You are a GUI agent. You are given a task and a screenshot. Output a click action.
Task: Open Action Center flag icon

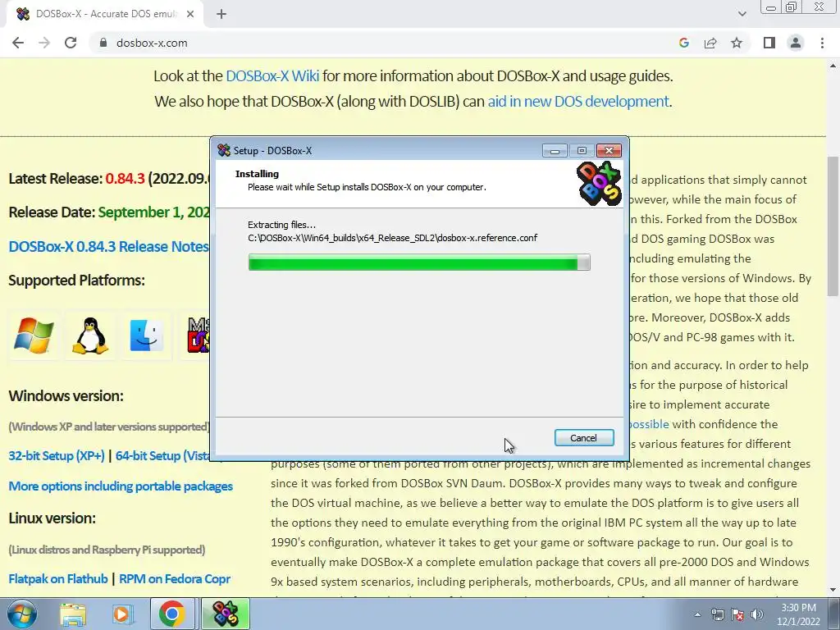[737, 614]
